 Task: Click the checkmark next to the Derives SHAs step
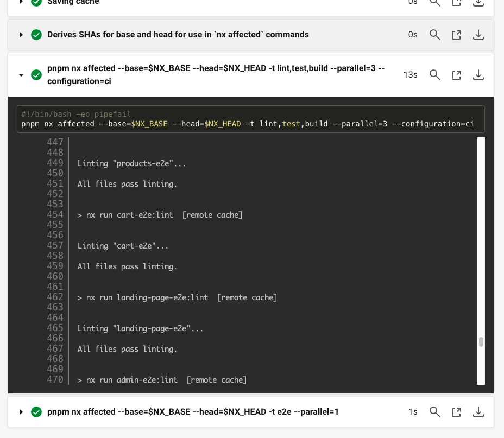pos(36,34)
